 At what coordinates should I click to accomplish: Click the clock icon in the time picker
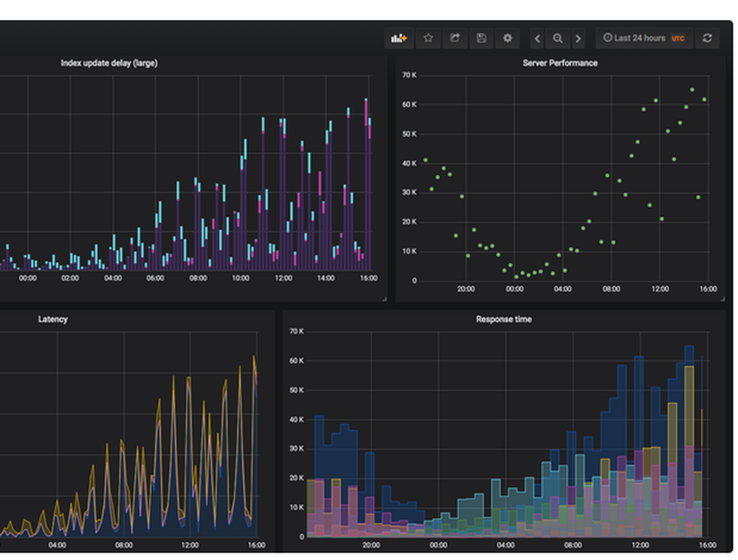pyautogui.click(x=607, y=38)
